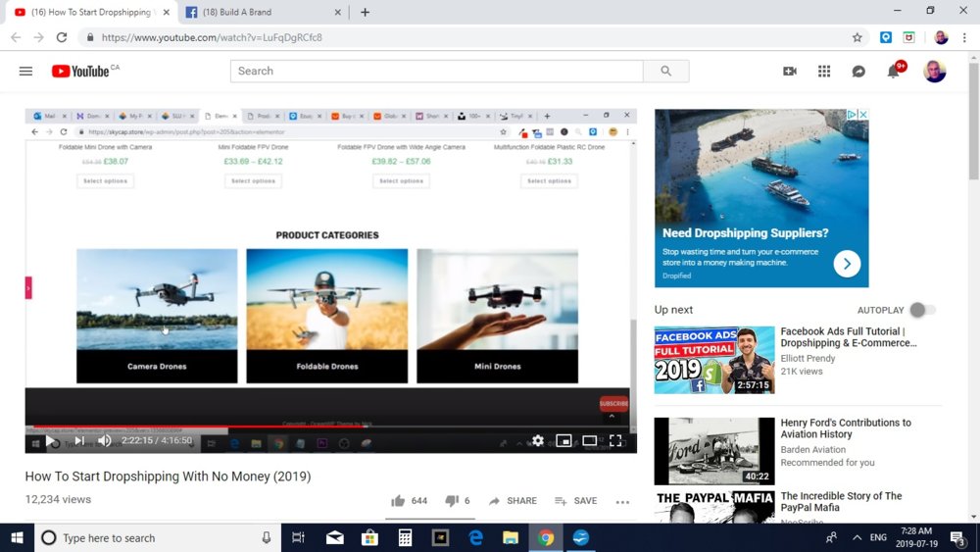Open a new browser tab

pyautogui.click(x=365, y=12)
